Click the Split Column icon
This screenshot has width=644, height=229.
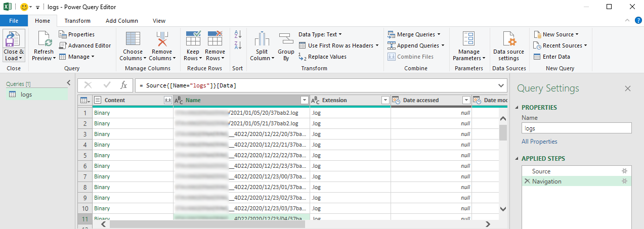pyautogui.click(x=262, y=39)
